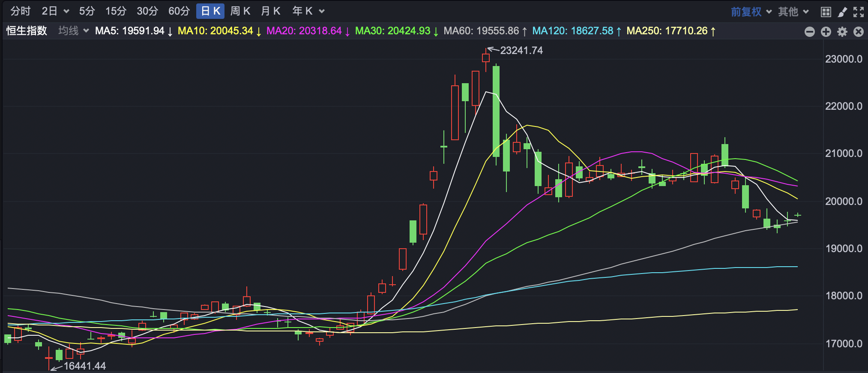Open the 均线 indicator dropdown
Screen dimensions: 868x373
tap(74, 31)
